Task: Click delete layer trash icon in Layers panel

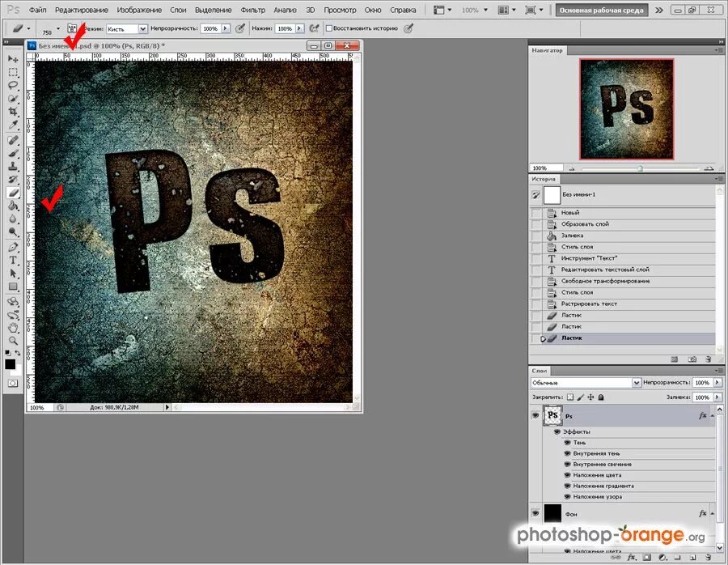Action: pyautogui.click(x=709, y=557)
